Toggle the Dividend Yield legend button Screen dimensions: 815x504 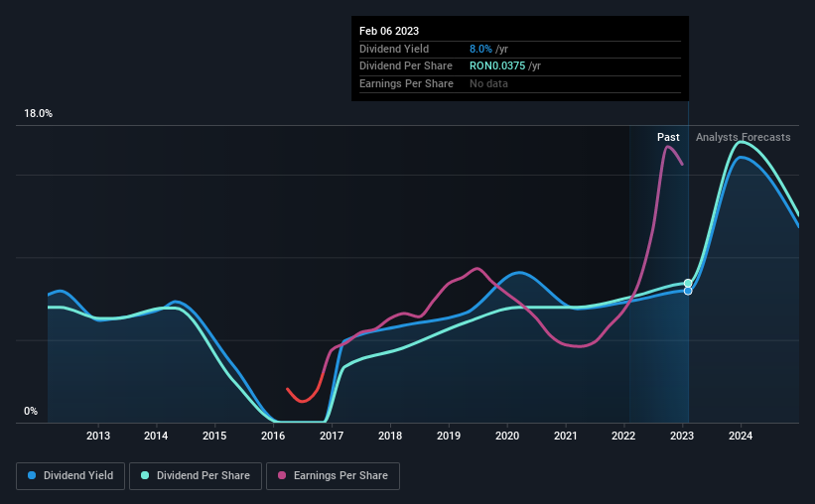(70, 476)
